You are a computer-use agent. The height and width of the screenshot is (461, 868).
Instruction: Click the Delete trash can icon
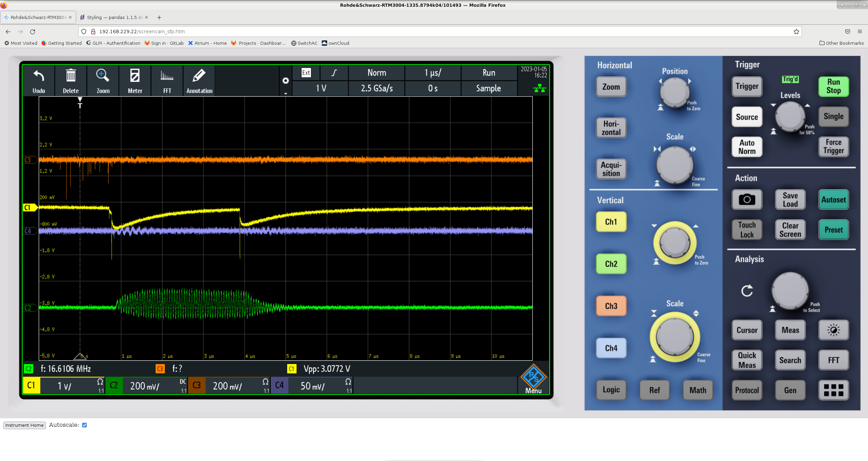(71, 76)
